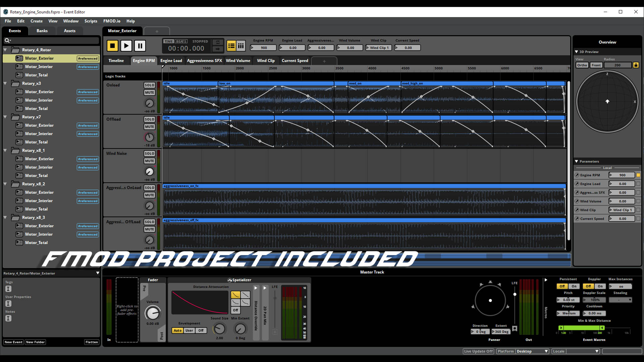Click the New Event button
Viewport: 644px width, 362px height.
tap(13, 342)
